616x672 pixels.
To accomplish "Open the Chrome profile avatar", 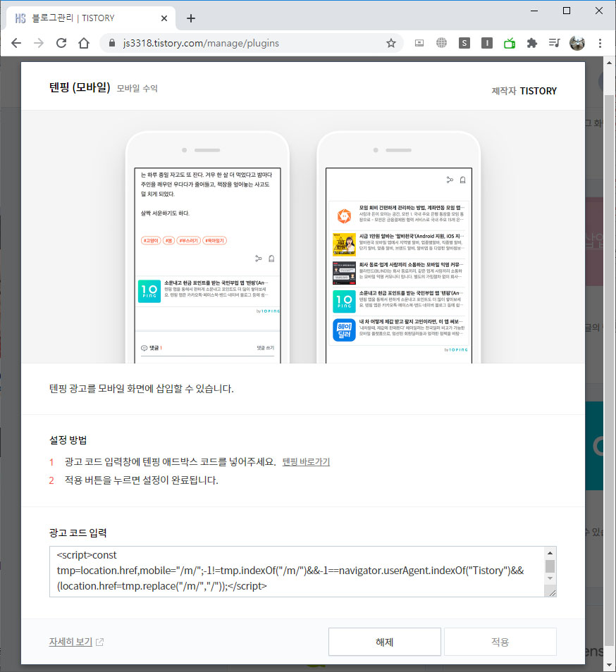I will pyautogui.click(x=577, y=43).
